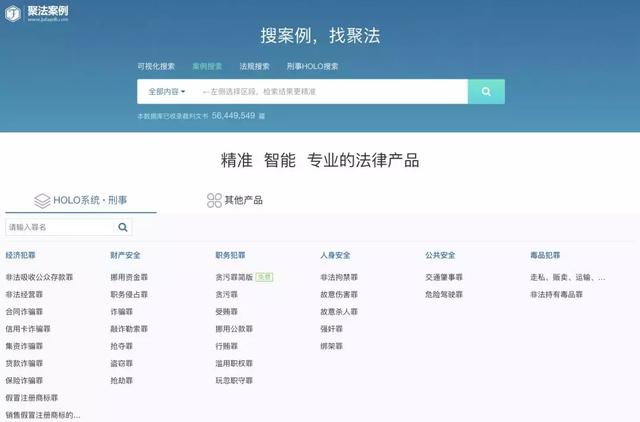The image size is (640, 422).
Task: Open the 故意杀人罪 link
Action: [x=339, y=311]
